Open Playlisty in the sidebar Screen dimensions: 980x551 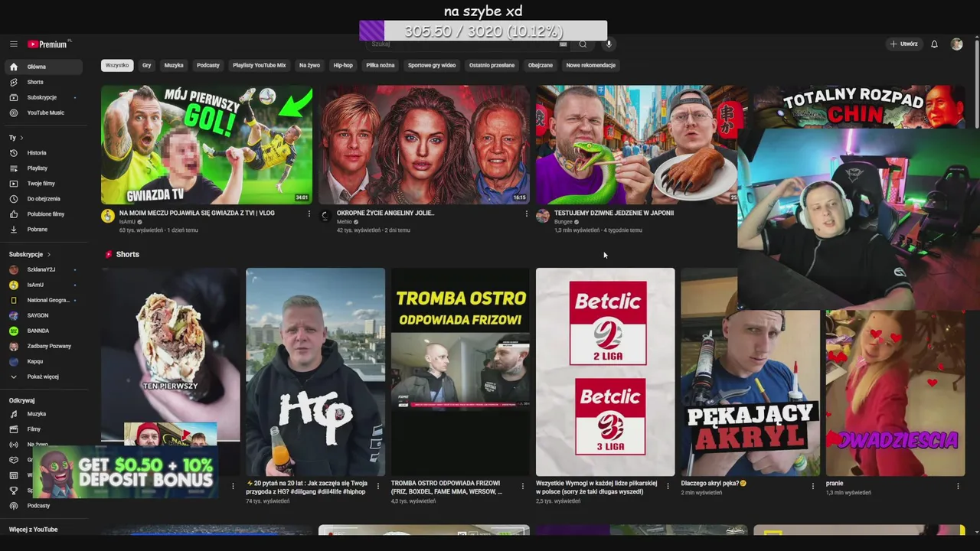coord(44,168)
